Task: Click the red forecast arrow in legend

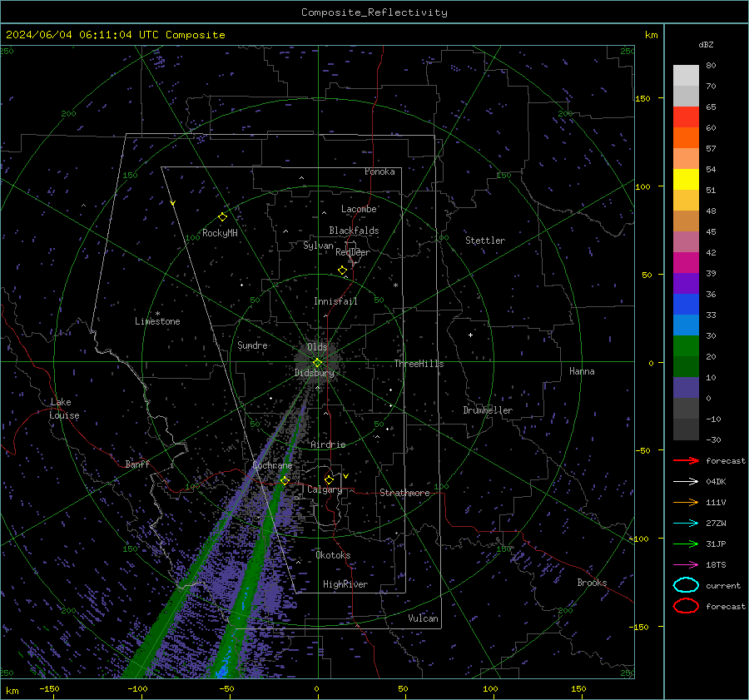Action: coord(686,460)
